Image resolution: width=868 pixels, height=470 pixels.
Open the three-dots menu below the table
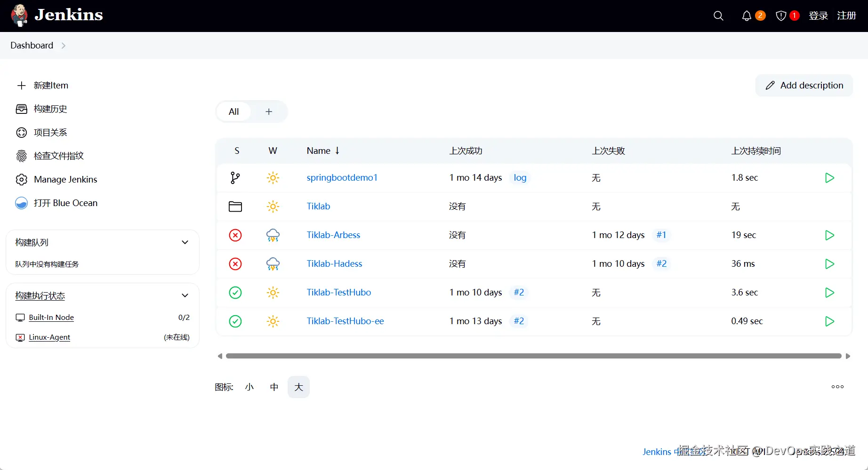(x=837, y=387)
